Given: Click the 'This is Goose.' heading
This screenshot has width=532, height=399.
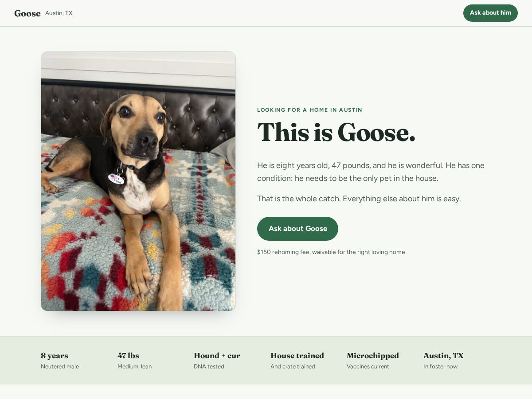Looking at the screenshot, I should [336, 132].
